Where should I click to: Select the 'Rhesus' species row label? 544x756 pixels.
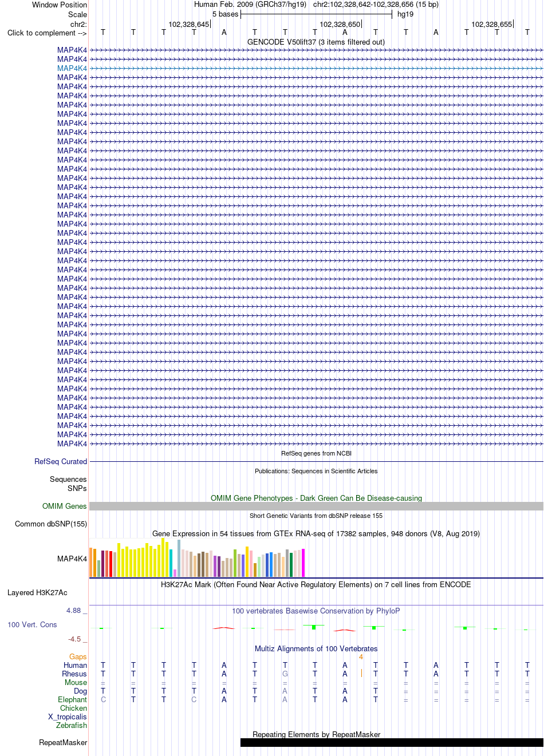tap(74, 674)
